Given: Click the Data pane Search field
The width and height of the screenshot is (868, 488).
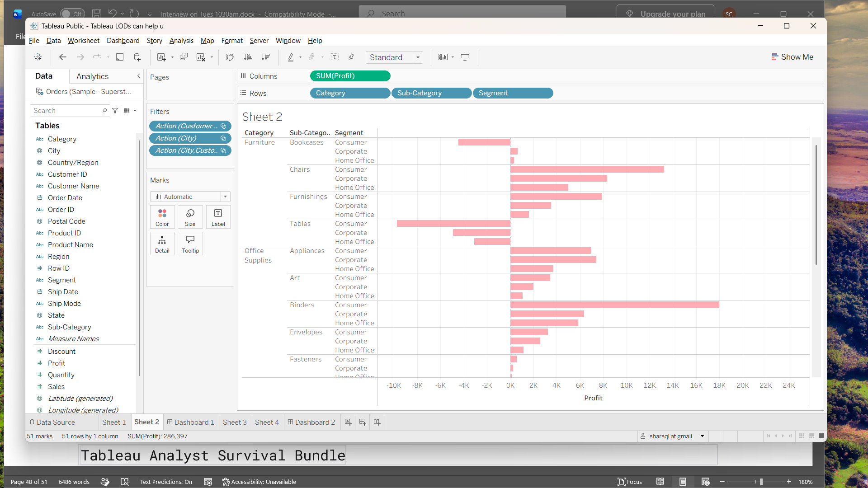Looking at the screenshot, I should click(70, 111).
